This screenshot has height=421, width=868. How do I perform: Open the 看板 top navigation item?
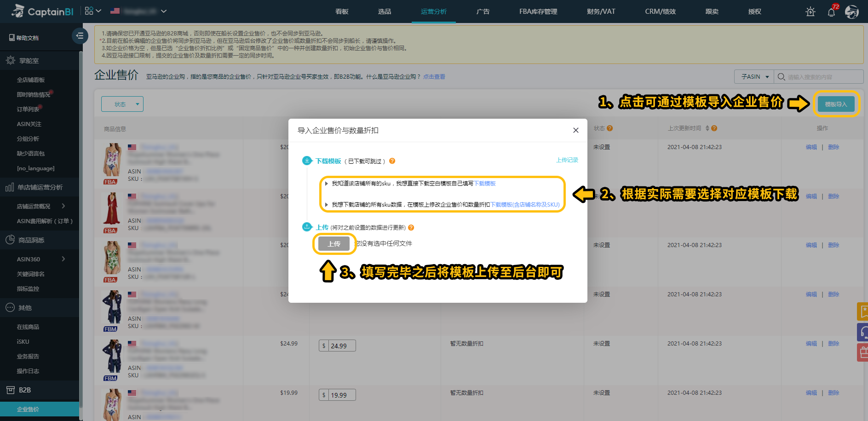pos(342,12)
